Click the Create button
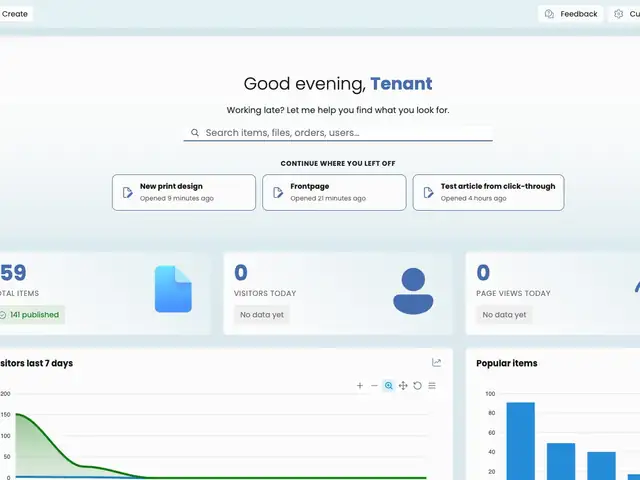640x480 pixels. click(x=15, y=14)
